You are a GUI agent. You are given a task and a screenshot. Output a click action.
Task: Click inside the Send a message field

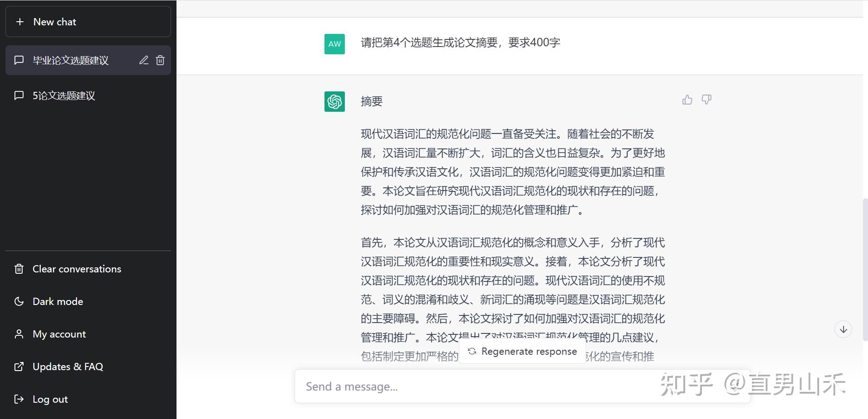[x=453, y=386]
